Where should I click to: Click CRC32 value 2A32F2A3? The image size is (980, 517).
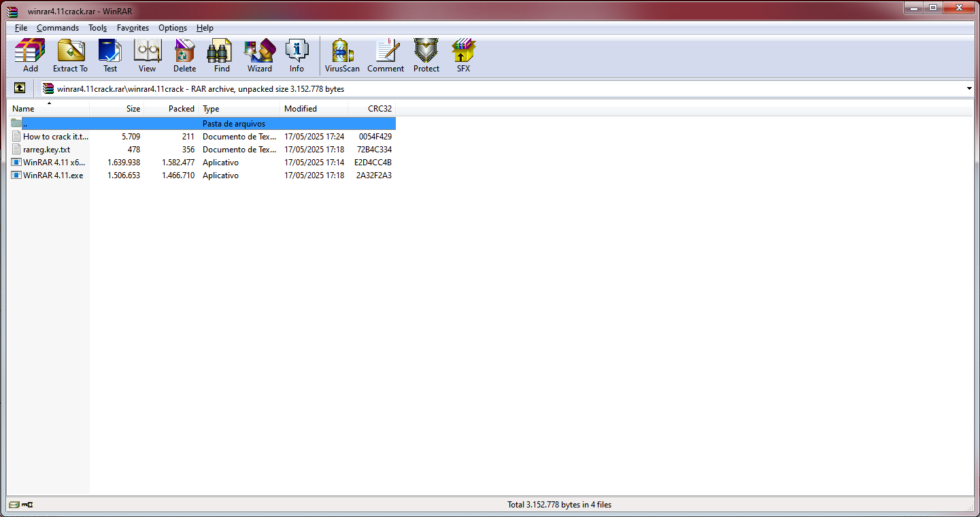[374, 175]
